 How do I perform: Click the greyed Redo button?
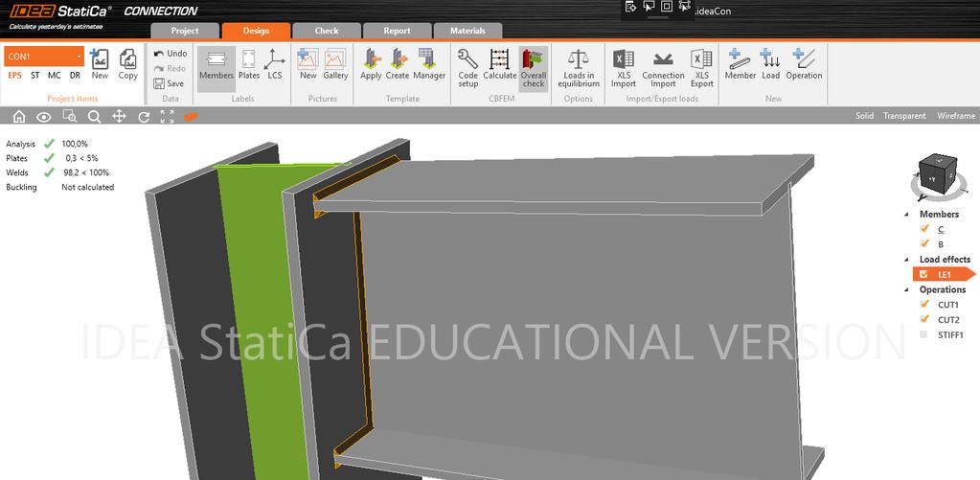(170, 69)
